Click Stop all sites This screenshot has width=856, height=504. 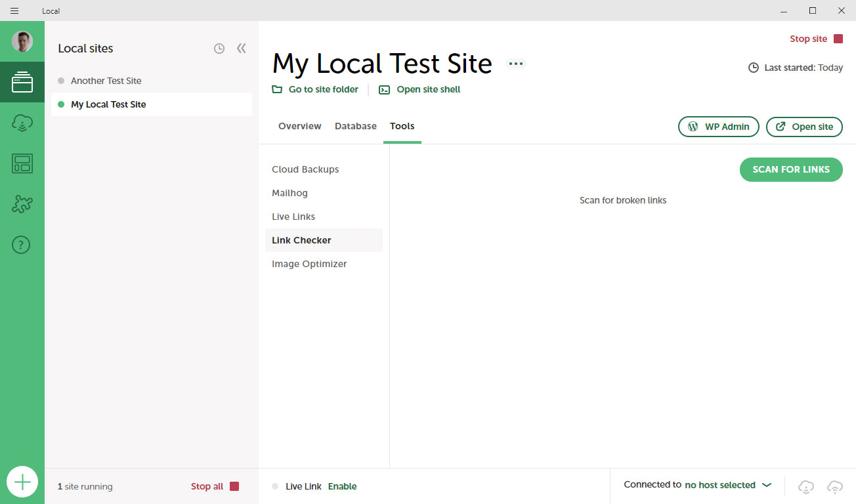[x=215, y=486]
